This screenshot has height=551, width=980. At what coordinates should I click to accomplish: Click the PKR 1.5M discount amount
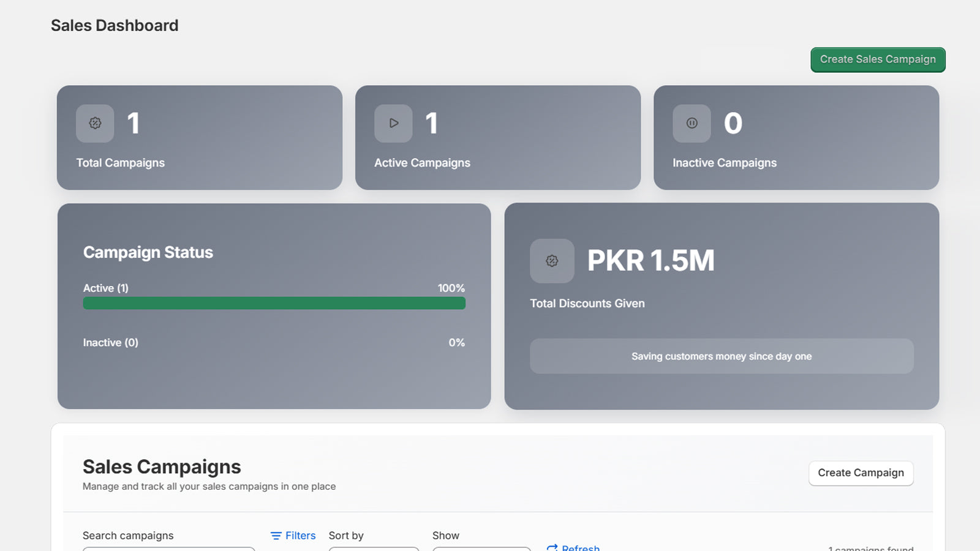click(x=650, y=261)
